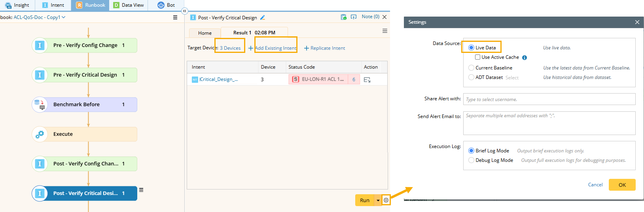Image resolution: width=644 pixels, height=212 pixels.
Task: Click the Action icon in the intent row
Action: coord(367,80)
